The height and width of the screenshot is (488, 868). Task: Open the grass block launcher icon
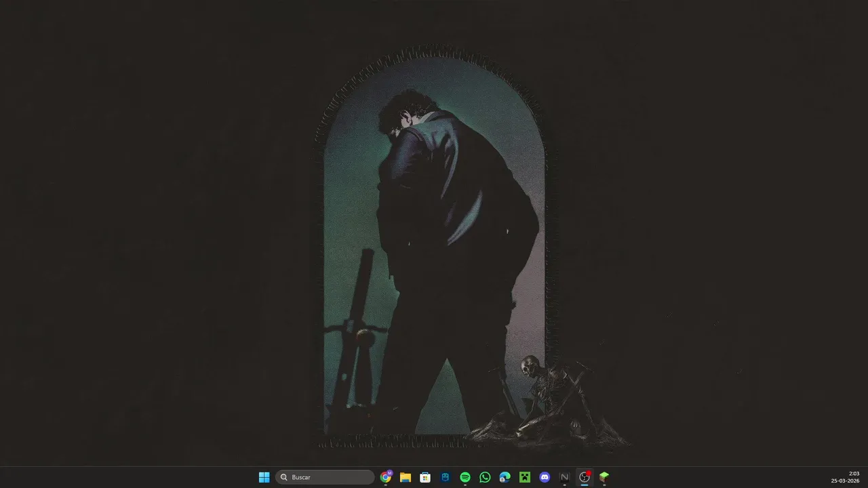pyautogui.click(x=604, y=477)
